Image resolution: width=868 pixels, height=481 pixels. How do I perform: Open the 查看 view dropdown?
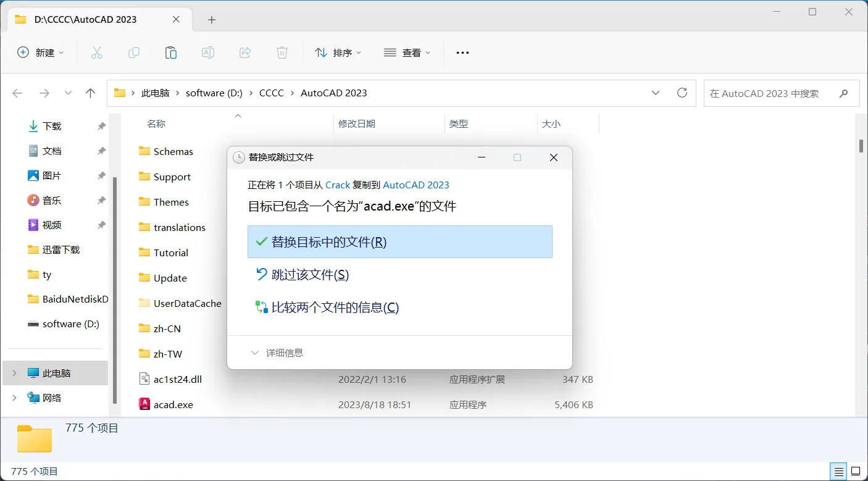pos(407,52)
